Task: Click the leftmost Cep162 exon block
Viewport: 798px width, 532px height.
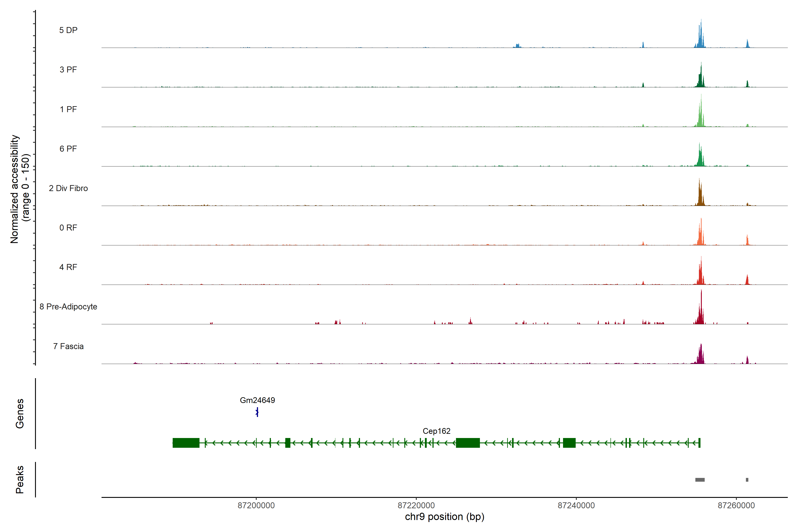Action: click(186, 443)
